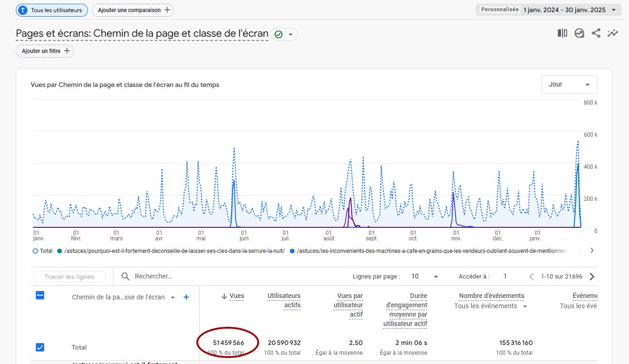Click the edit comparisons columns icon

[562, 33]
